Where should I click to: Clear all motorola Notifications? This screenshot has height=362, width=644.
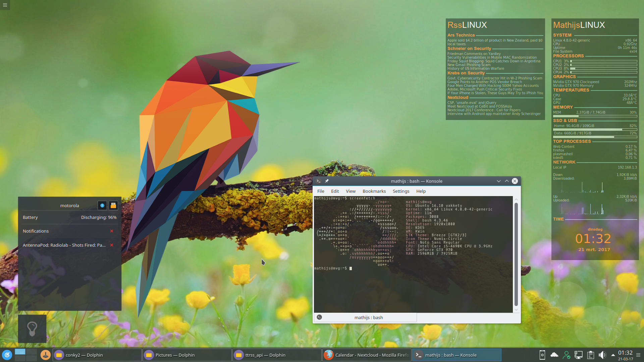112,231
